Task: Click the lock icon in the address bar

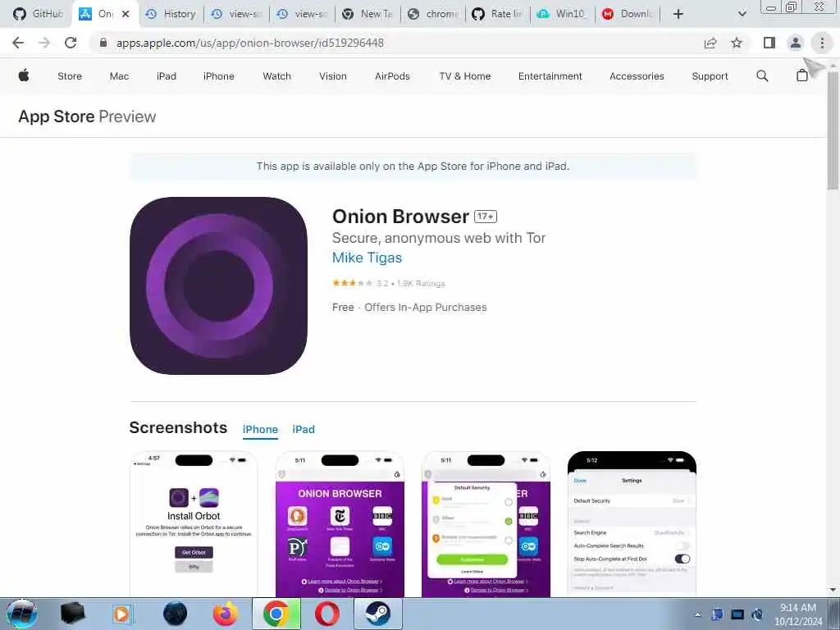Action: pos(103,43)
